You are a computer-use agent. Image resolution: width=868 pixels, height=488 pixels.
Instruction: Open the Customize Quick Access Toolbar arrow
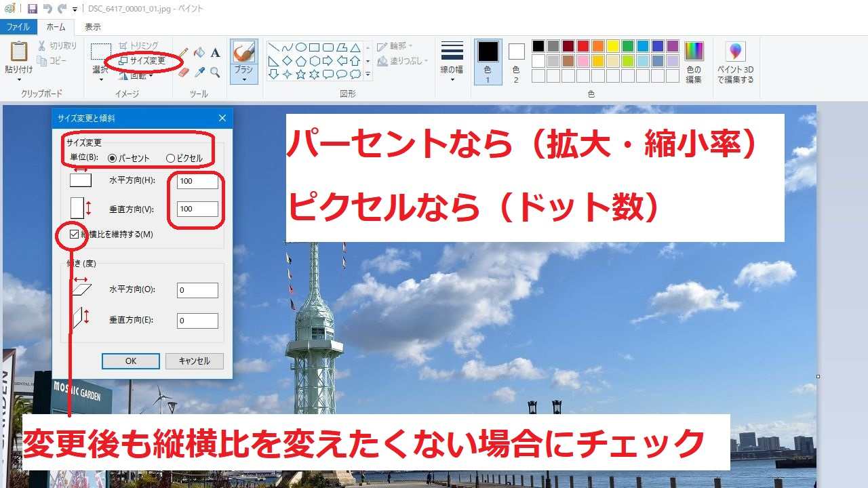[x=75, y=9]
